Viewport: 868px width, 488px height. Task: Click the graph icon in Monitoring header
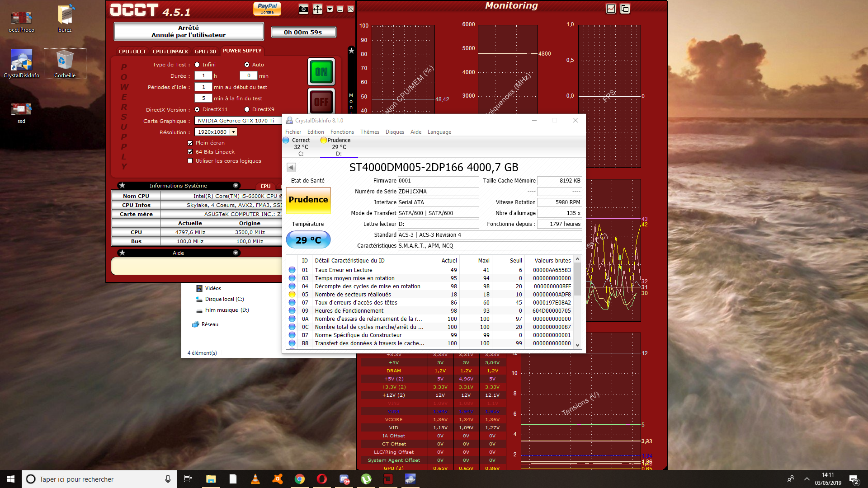611,9
